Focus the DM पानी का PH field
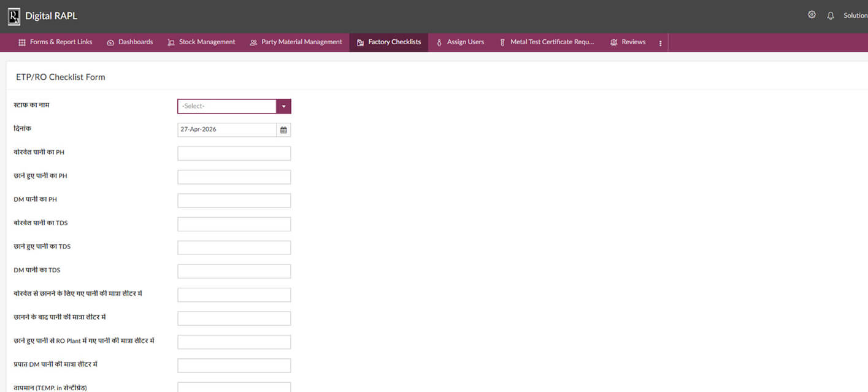Viewport: 868px width, 392px height. point(234,201)
